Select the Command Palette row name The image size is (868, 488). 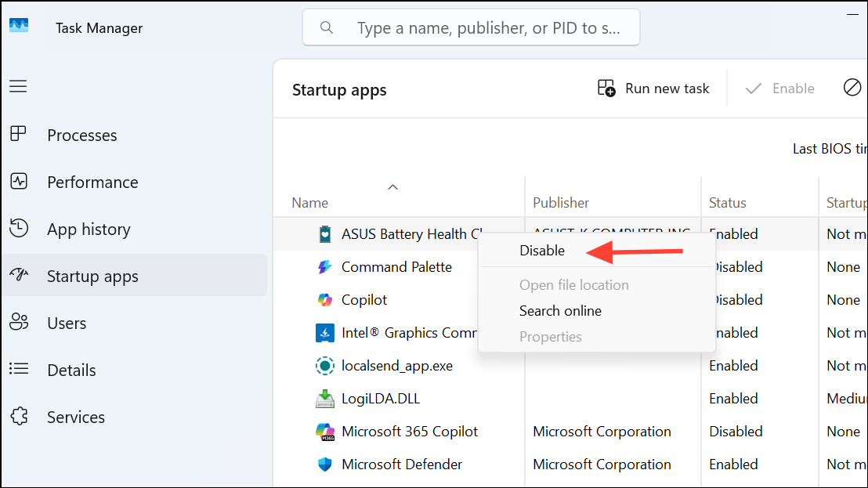pos(396,266)
